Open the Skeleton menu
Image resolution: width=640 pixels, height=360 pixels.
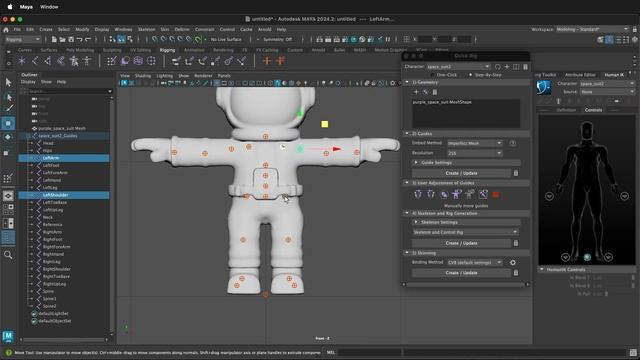click(x=146, y=29)
